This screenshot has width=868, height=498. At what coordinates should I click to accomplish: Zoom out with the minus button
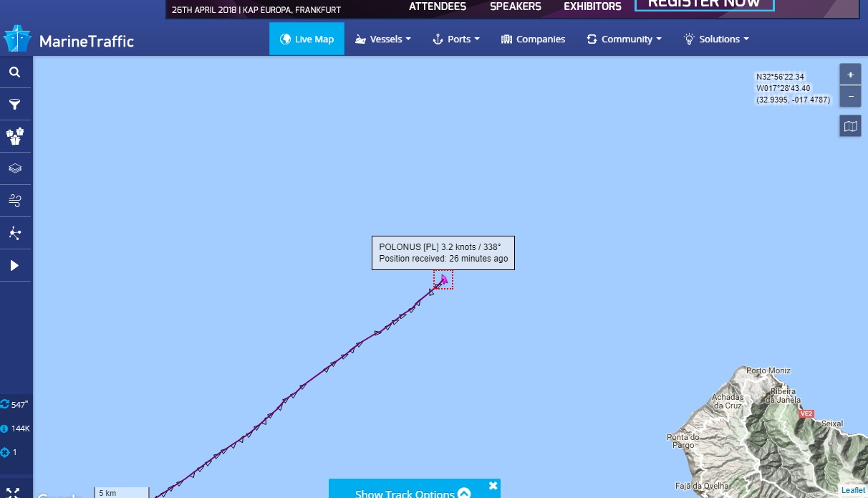(x=850, y=96)
